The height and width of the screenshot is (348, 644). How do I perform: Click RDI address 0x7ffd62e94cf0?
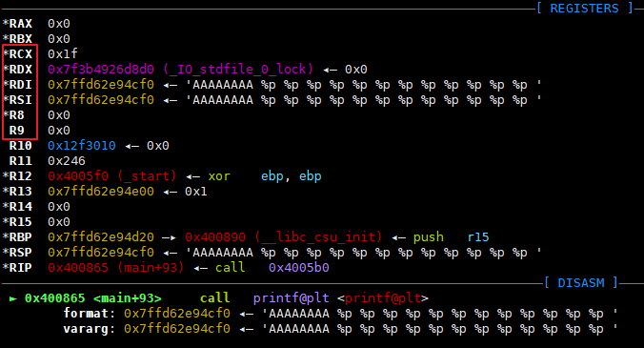click(101, 85)
